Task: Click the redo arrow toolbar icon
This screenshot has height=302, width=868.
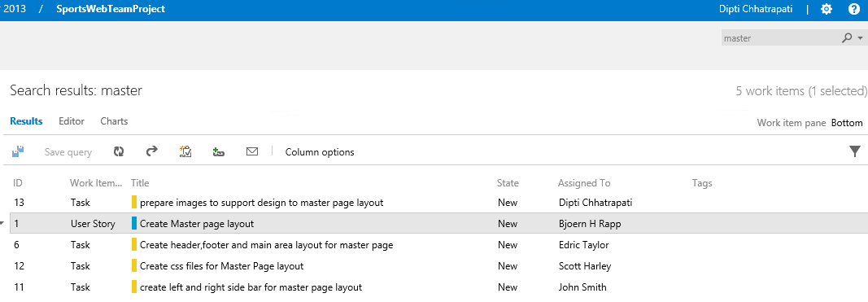Action: [151, 151]
